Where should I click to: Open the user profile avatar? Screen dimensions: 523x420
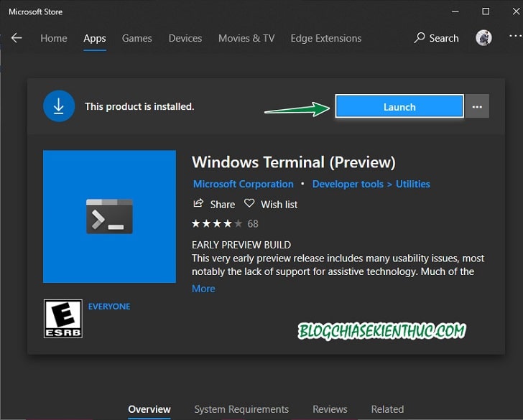[x=483, y=37]
